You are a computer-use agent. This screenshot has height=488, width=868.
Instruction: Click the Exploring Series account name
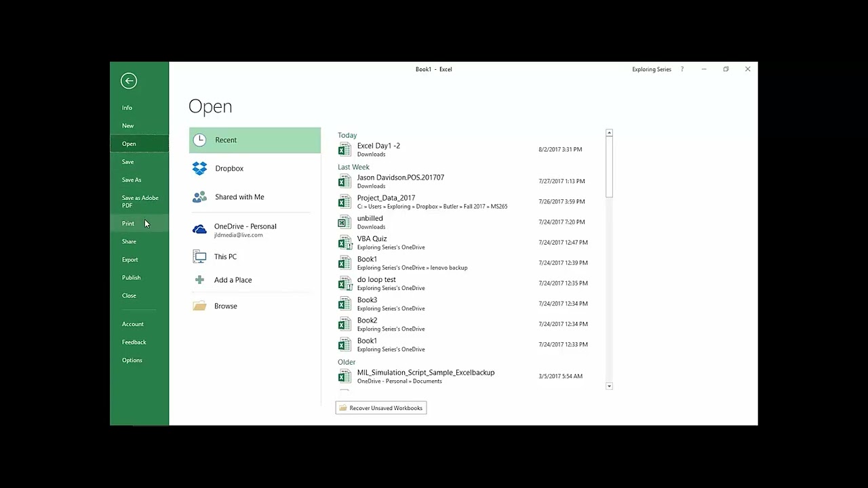tap(652, 69)
